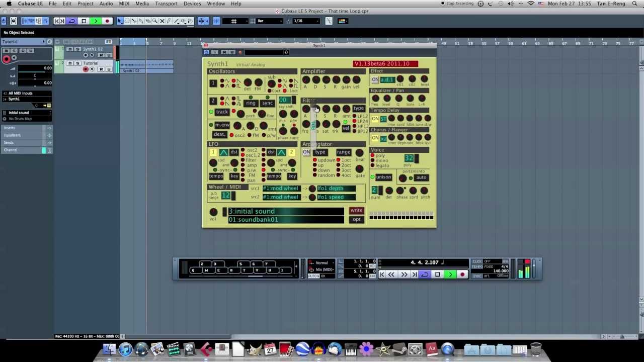Viewport: 644px width, 362px height.
Task: Click the Synth1 vol knob
Action: [213, 212]
